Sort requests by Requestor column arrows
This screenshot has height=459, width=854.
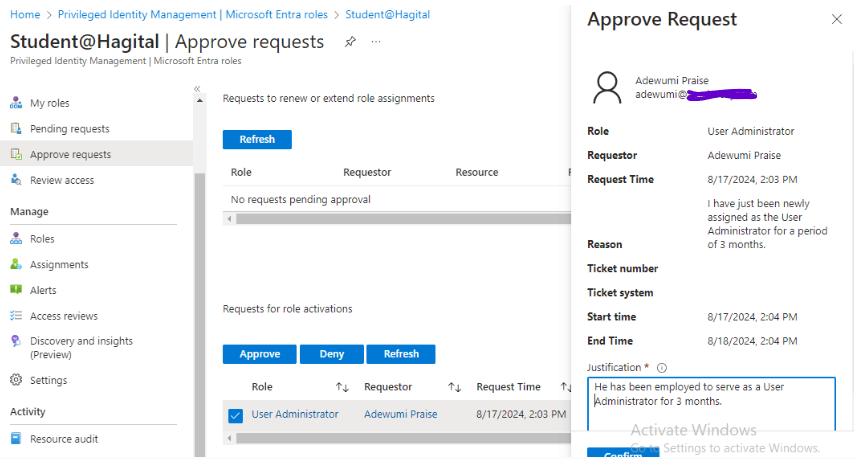[454, 387]
